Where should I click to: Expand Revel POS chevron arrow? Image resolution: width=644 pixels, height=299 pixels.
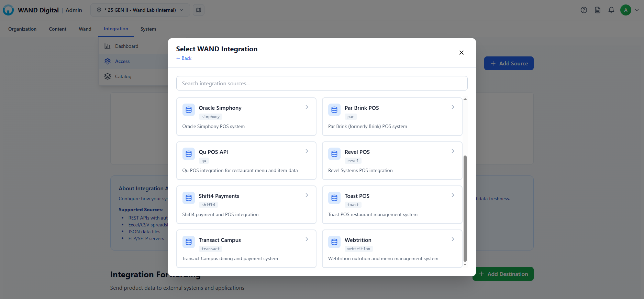click(x=453, y=151)
